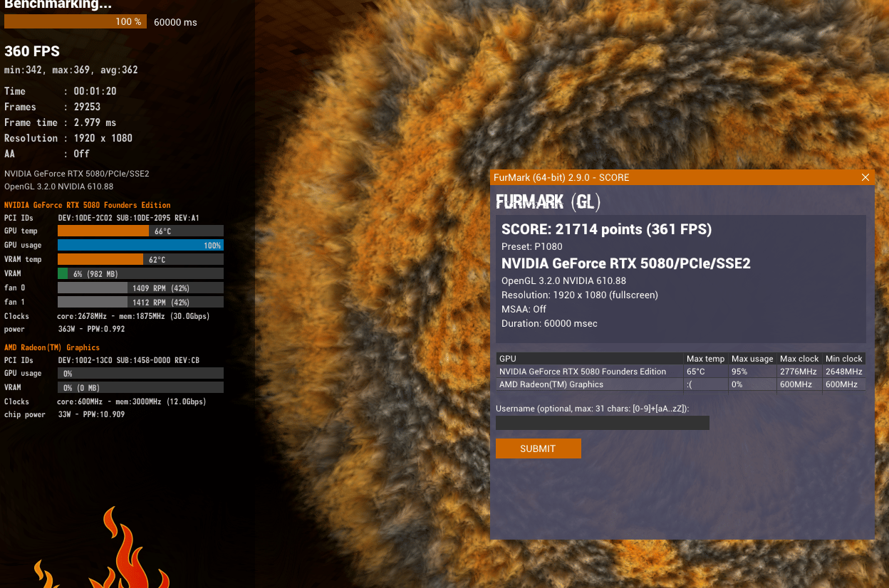The image size is (889, 588).
Task: Click the 'Preset: P1080' line
Action: (532, 246)
